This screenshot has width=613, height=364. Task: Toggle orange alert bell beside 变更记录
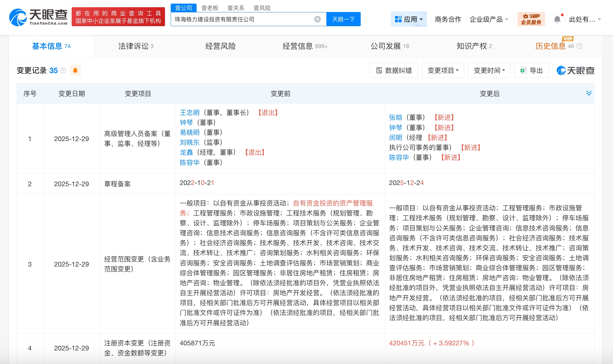pos(75,70)
